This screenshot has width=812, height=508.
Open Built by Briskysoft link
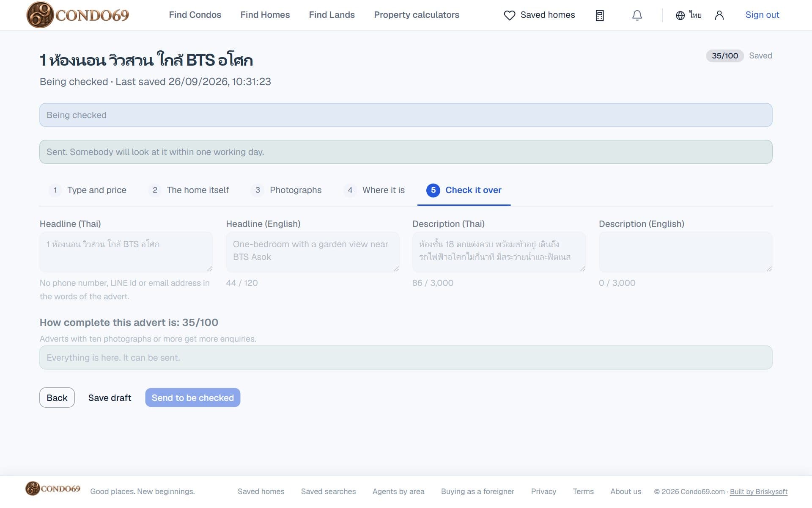point(759,491)
